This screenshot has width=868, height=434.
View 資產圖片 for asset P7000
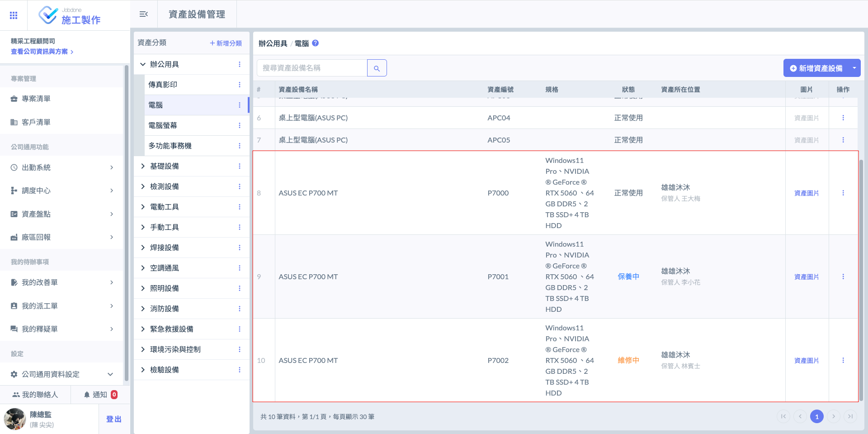click(x=807, y=193)
